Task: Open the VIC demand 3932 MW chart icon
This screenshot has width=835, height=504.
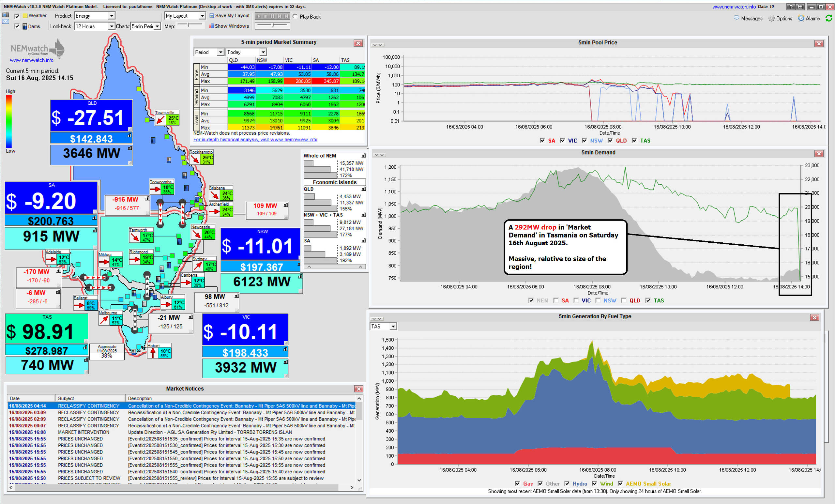Action: click(x=286, y=362)
